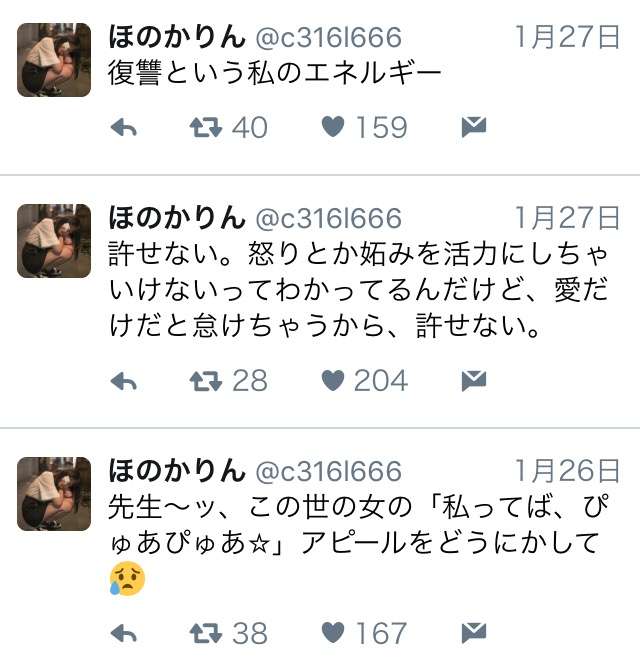Retweet the tweet with 38 retweets
Viewport: 640px width, 661px height.
206,633
